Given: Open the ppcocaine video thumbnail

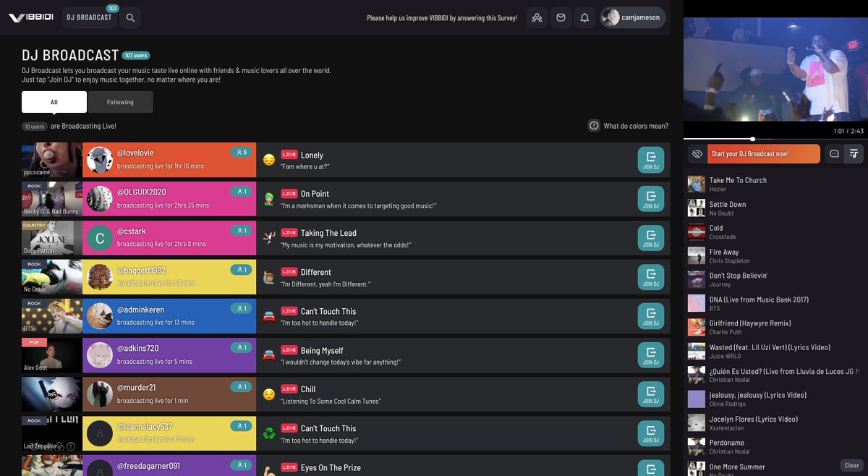Looking at the screenshot, I should pos(51,160).
